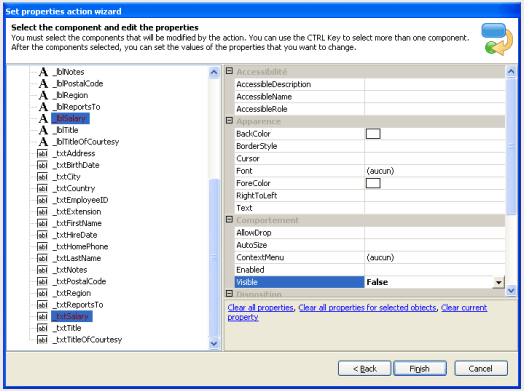Click the Clear all properties link
Viewport: 524px width, 391px height.
click(260, 307)
